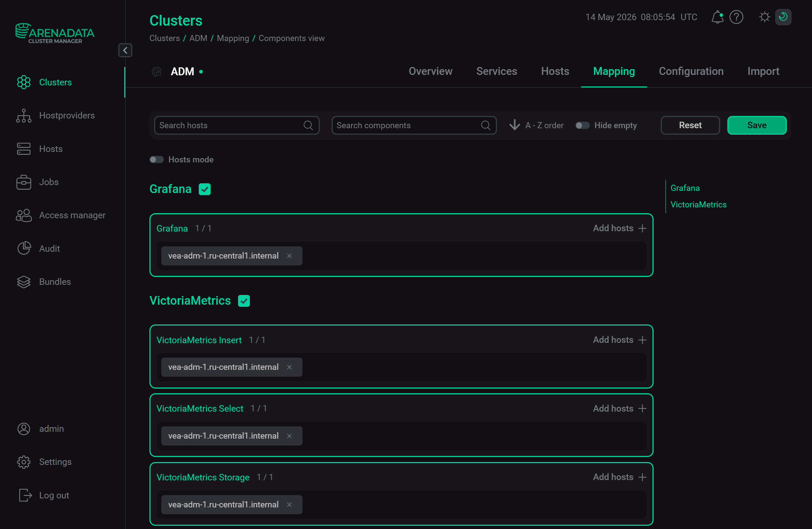Collapse the sidebar with the chevron button

coord(125,50)
